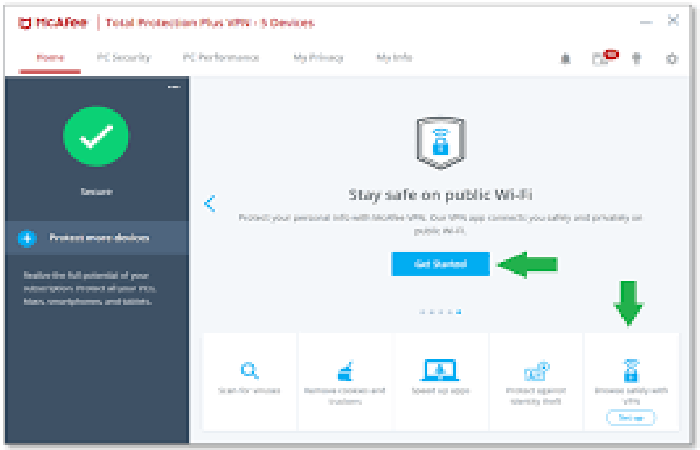
Task: Open the PC Performance tab
Action: 221,58
